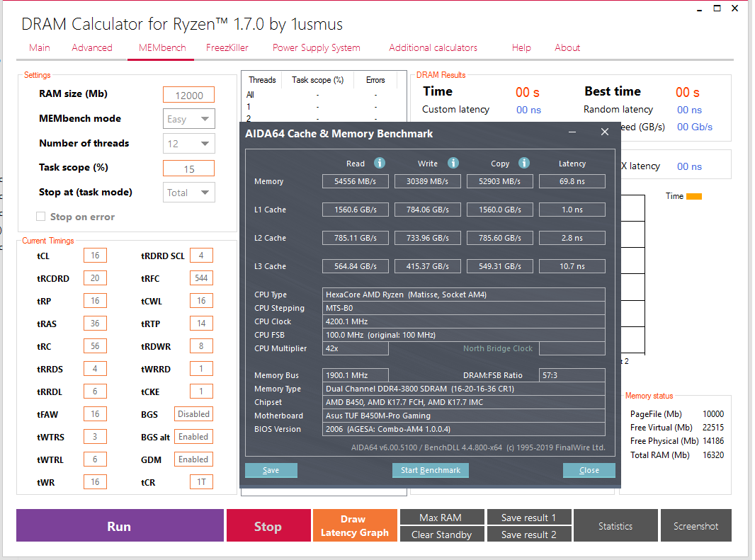This screenshot has height=560, width=755.
Task: Click the Memory Bus 1900.1 MHz field
Action: [356, 375]
